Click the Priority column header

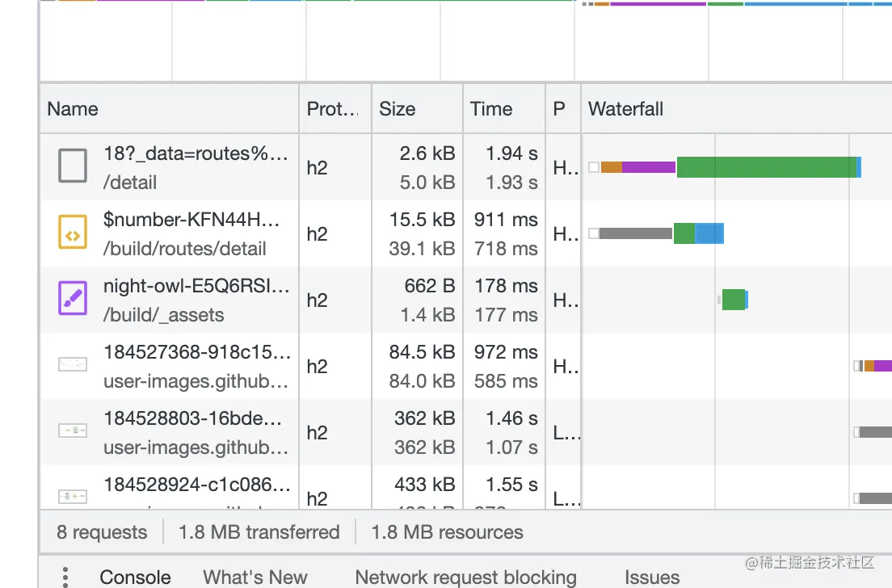pyautogui.click(x=559, y=109)
